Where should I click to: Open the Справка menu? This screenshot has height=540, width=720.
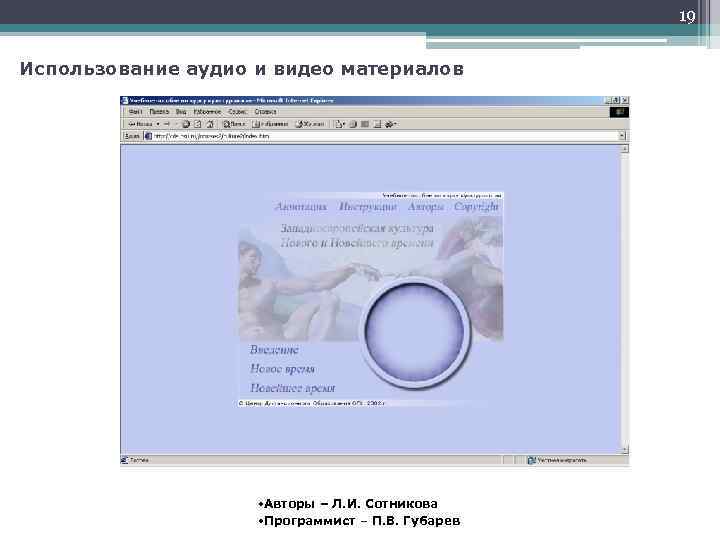[x=265, y=112]
